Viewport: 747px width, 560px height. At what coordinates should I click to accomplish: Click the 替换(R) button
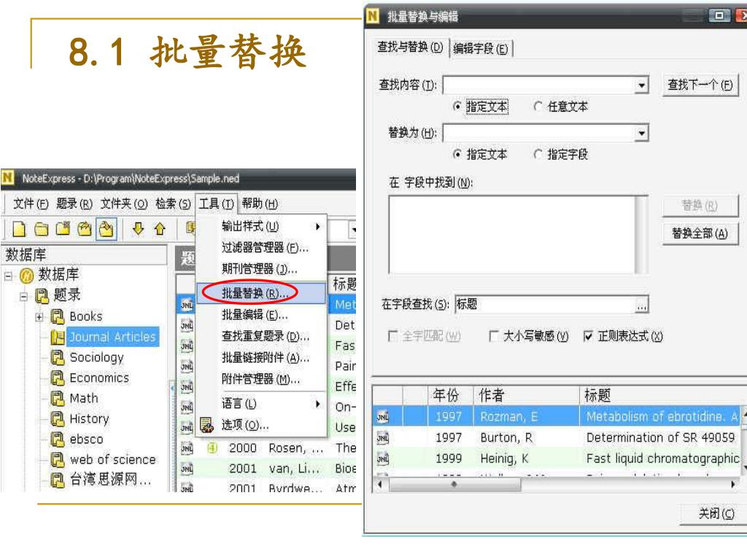(x=700, y=206)
